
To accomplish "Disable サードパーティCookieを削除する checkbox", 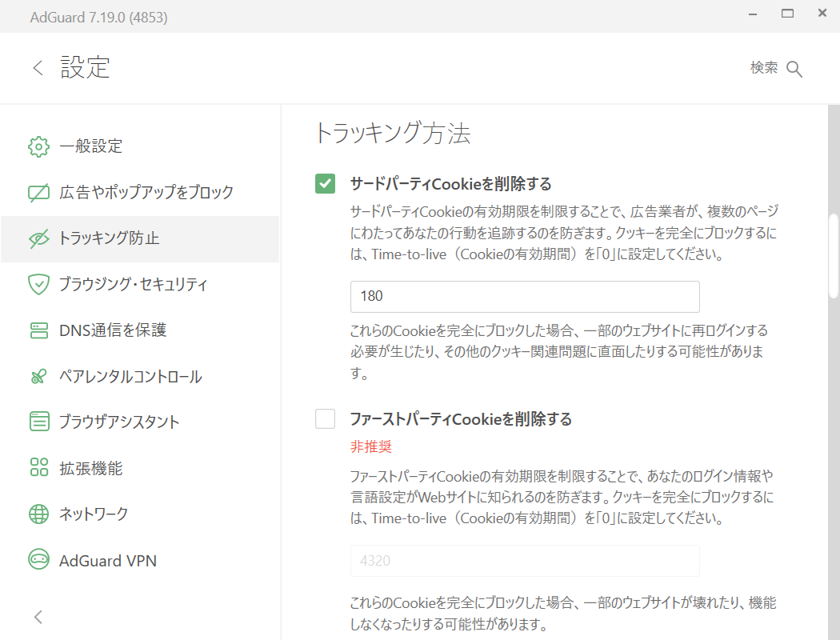I will tap(325, 183).
